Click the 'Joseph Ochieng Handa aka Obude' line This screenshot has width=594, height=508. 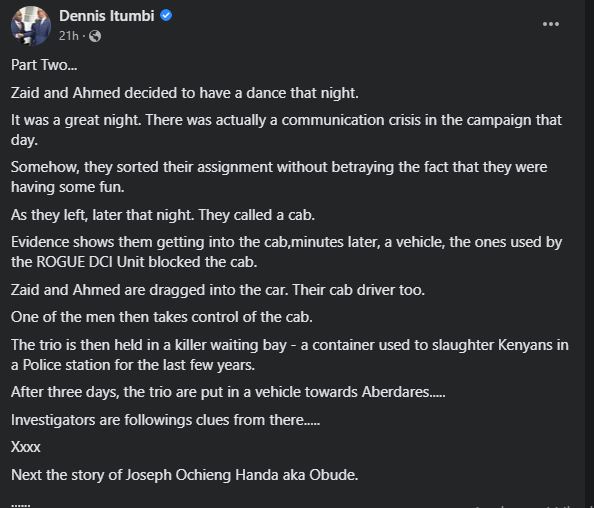[x=184, y=475]
